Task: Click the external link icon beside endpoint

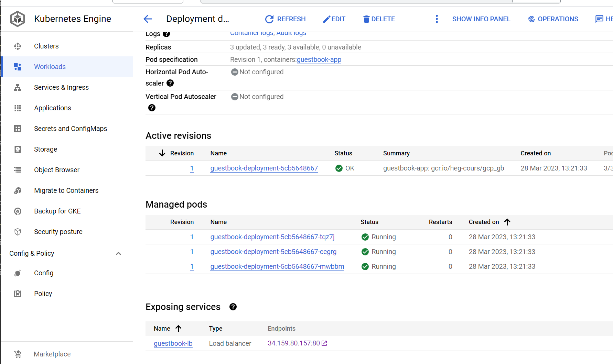Action: (324, 343)
